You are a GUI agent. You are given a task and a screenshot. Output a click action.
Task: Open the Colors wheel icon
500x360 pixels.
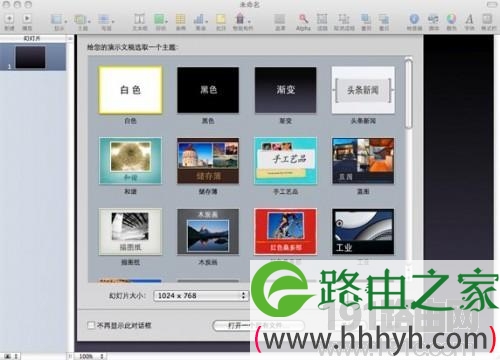(451, 19)
